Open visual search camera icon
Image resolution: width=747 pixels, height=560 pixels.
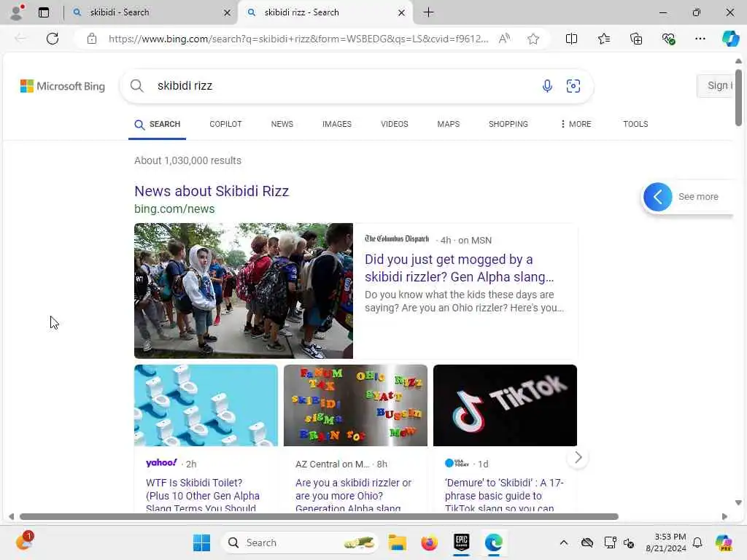click(x=573, y=86)
